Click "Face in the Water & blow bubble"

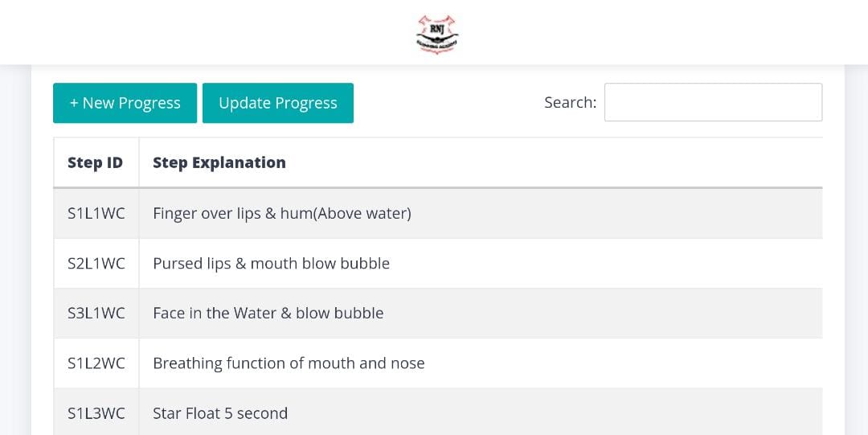(x=268, y=314)
